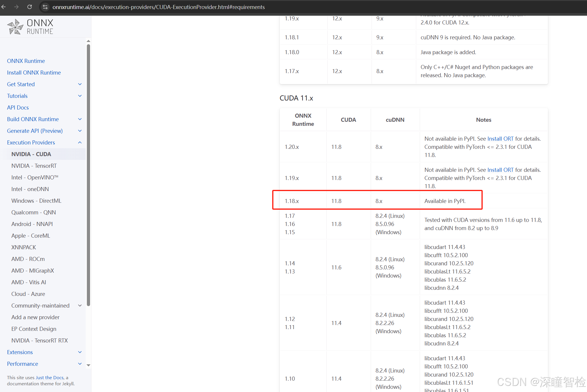587x392 pixels.
Task: Select Intel - OpenVINO in sidebar
Action: (x=35, y=177)
